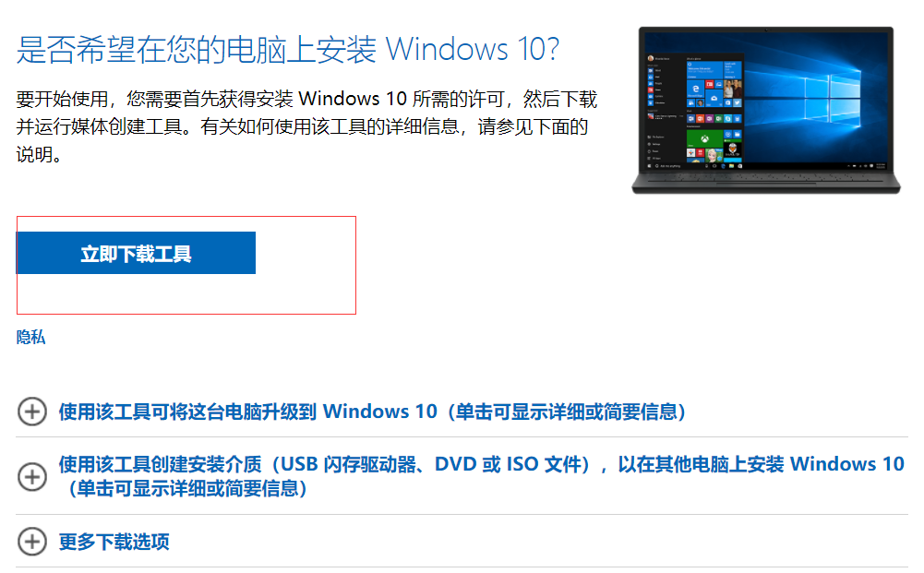
Task: Expand the 使用该工具创建安装介质 (USB 闪存驱动器) section
Action: (x=482, y=476)
